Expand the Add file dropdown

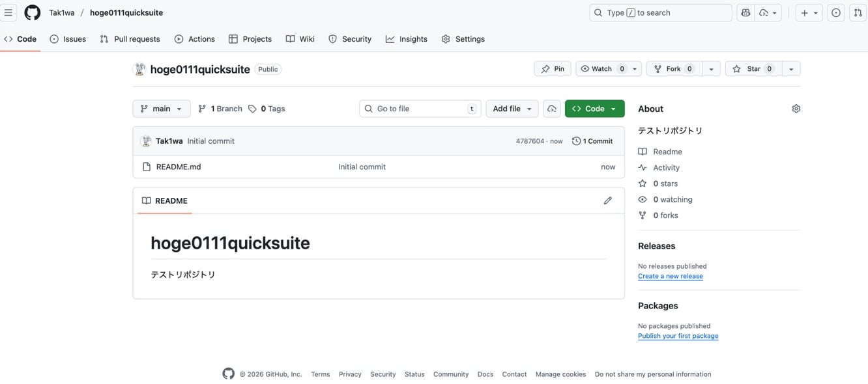point(512,109)
